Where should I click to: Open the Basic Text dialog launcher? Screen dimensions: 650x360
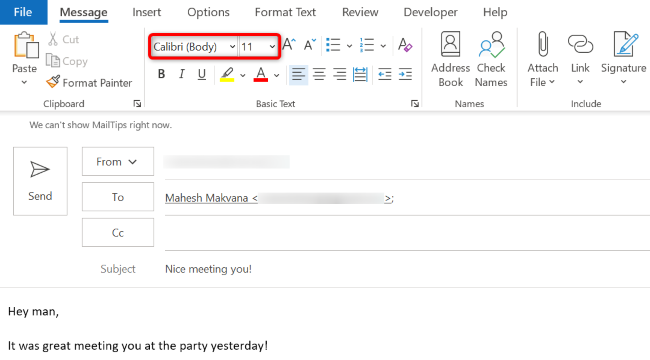point(415,104)
